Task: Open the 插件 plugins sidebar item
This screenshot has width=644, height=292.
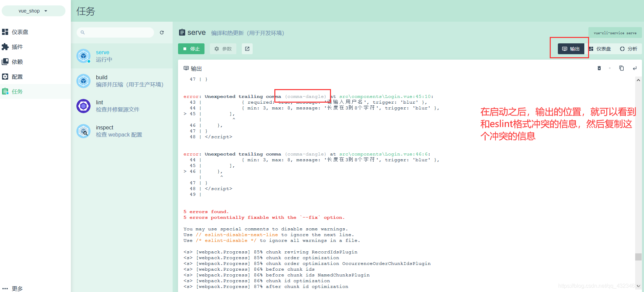Action: (35, 47)
